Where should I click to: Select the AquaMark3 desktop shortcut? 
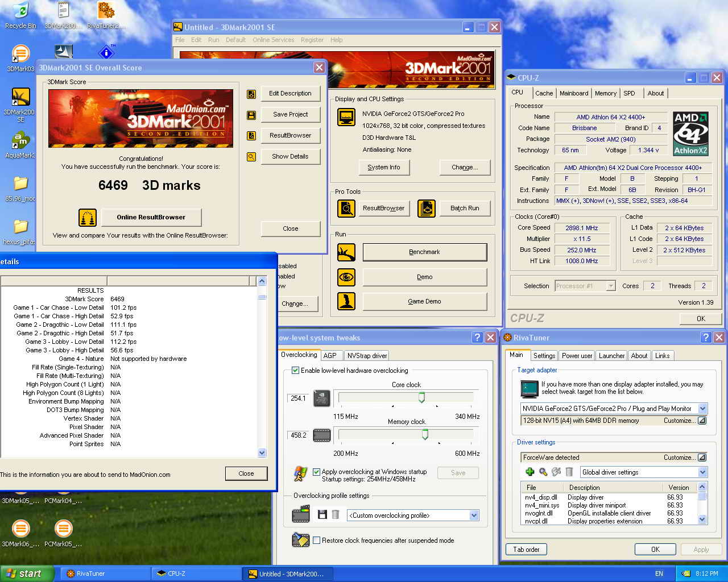coord(20,145)
